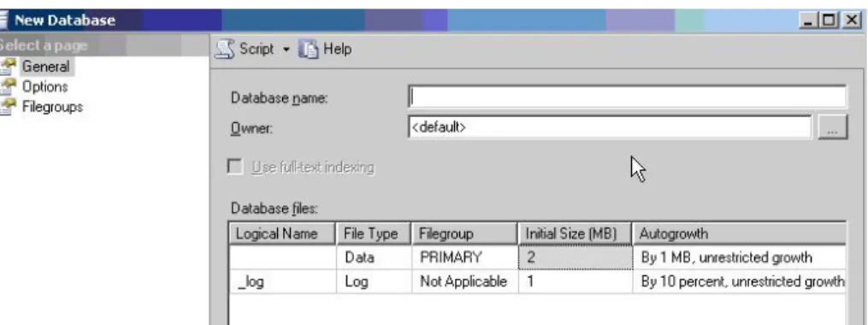Open the owner browse ellipsis button
868x325 pixels.
(832, 127)
